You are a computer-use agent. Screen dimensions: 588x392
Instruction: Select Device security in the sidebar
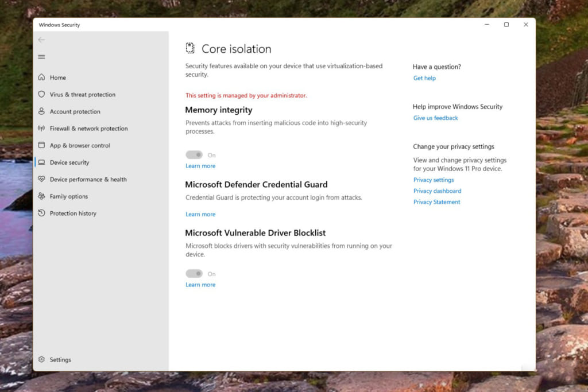(x=69, y=162)
